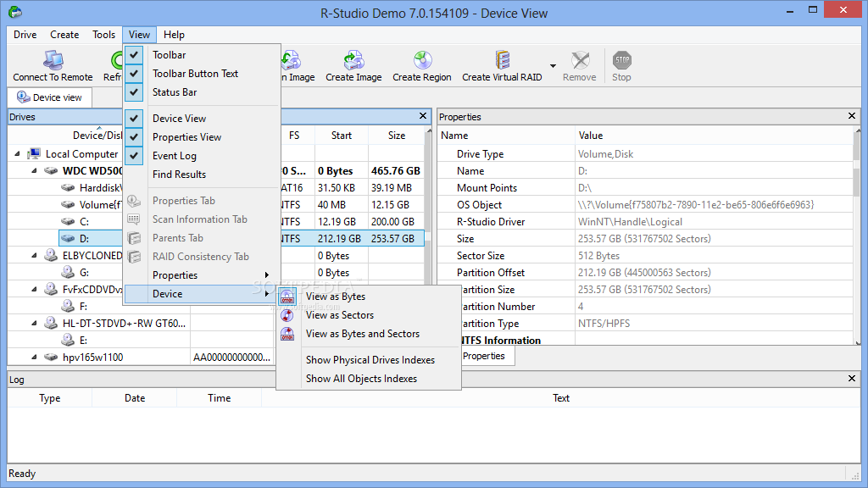
Task: Click Device view tab icon
Action: click(x=23, y=97)
